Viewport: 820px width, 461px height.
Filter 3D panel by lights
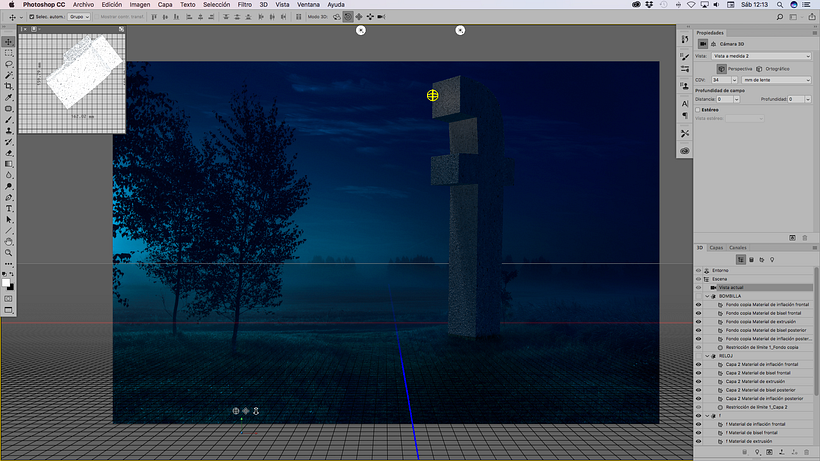pos(771,259)
